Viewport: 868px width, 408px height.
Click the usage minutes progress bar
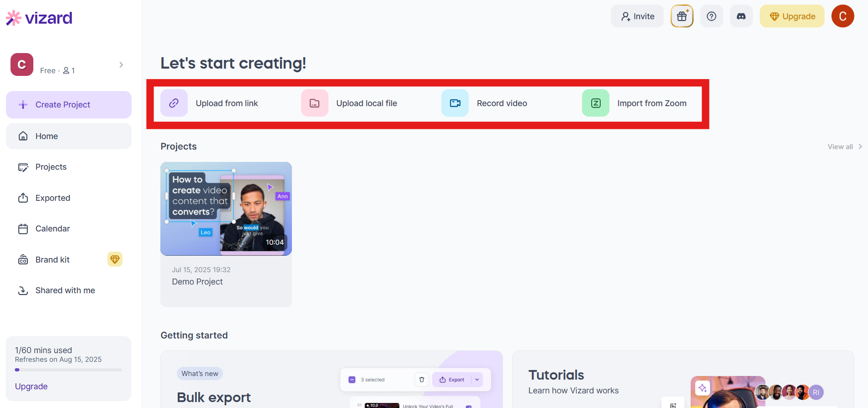tap(69, 370)
